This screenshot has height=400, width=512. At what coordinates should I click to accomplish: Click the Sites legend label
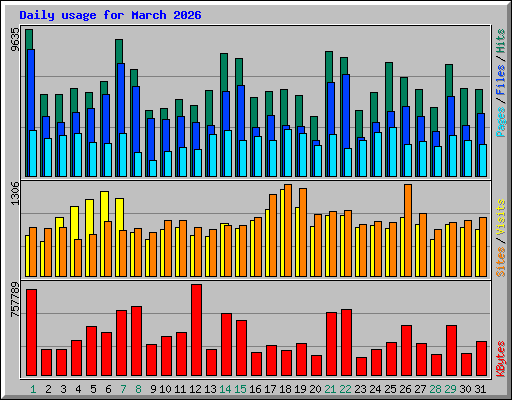coord(500,262)
